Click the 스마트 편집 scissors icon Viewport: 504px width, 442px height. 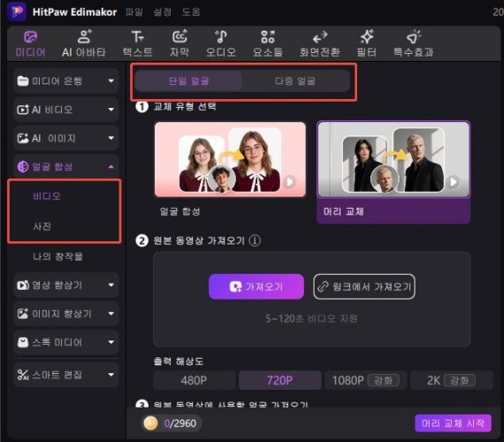click(23, 375)
